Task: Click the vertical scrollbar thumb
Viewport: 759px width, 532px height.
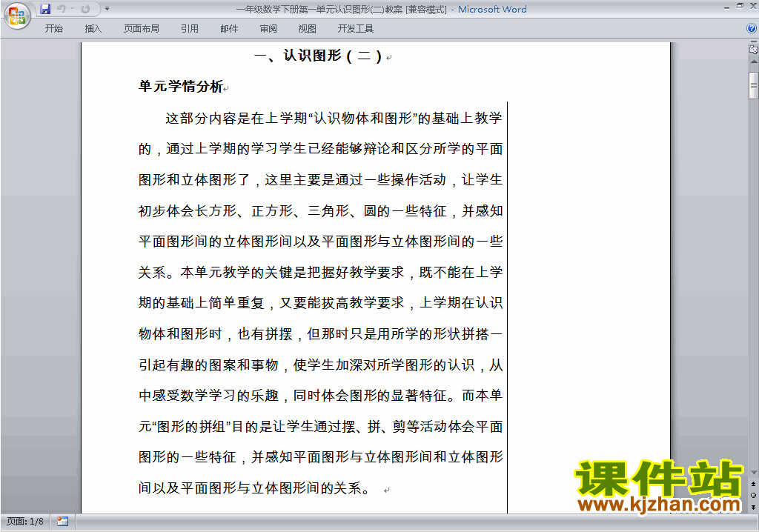Action: 754,86
